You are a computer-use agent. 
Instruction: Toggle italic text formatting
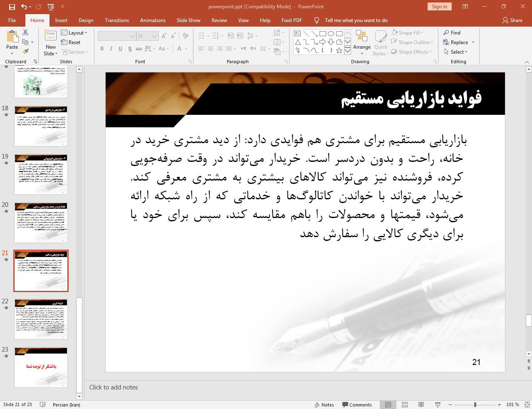click(111, 49)
